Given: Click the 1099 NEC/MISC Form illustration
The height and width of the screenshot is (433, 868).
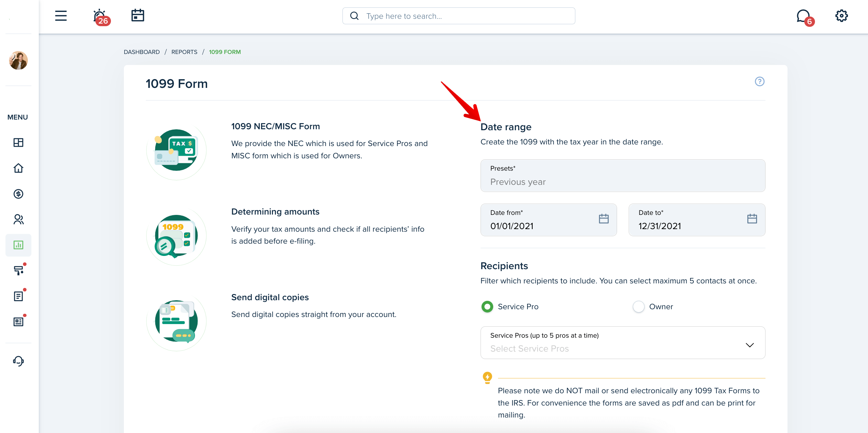Looking at the screenshot, I should [176, 150].
